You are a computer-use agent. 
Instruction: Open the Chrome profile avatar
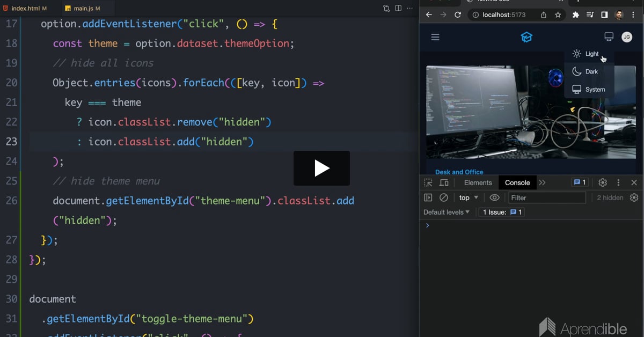coord(619,15)
